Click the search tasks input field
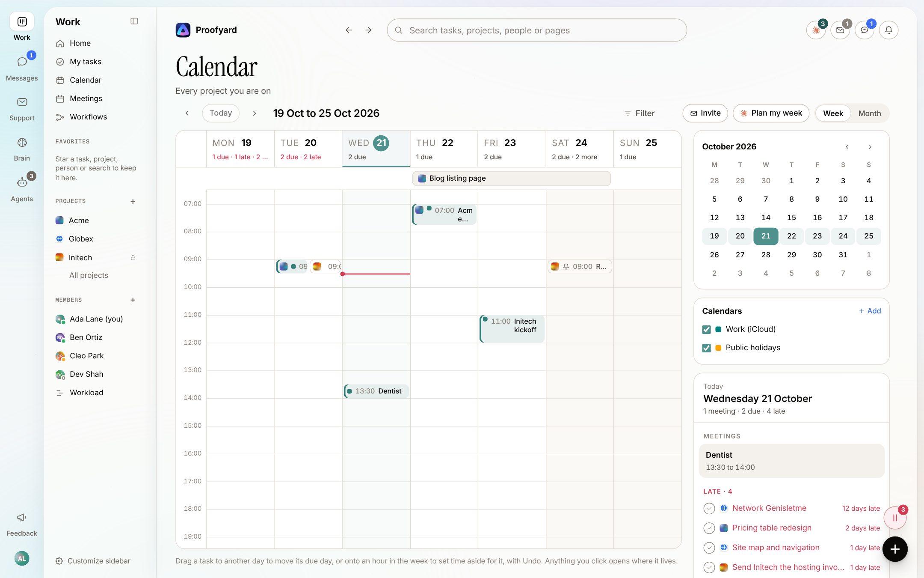The height and width of the screenshot is (578, 924). click(537, 30)
